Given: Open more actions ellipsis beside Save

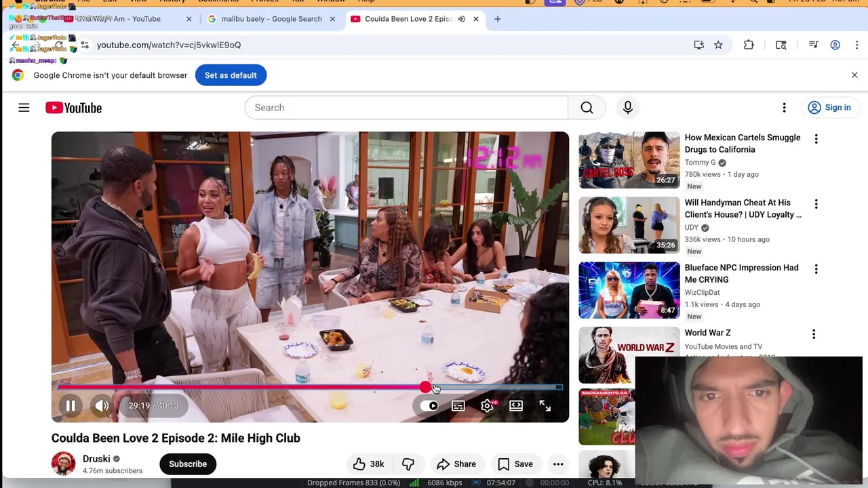Looking at the screenshot, I should click(558, 464).
